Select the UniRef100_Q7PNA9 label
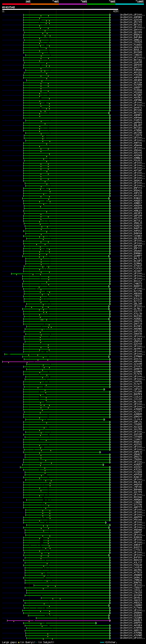 [x=131, y=357]
